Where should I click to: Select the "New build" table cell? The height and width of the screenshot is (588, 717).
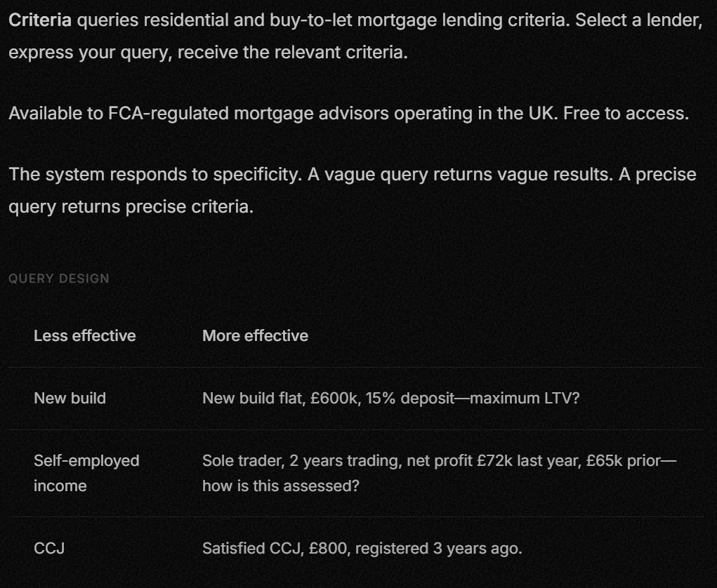(70, 398)
